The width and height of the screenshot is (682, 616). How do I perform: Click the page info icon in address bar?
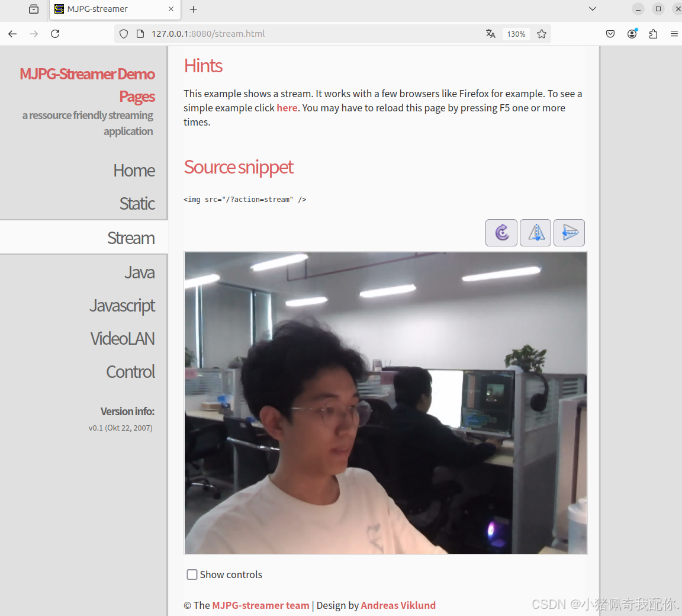pos(140,34)
